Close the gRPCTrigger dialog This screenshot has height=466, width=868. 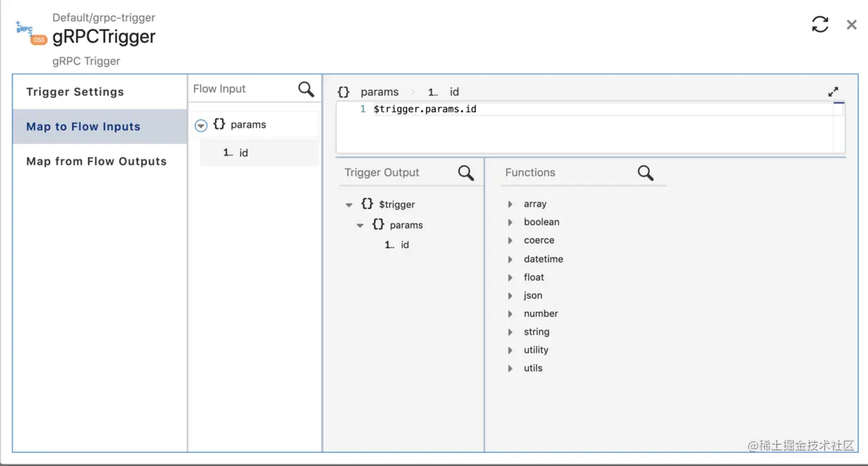pos(851,25)
